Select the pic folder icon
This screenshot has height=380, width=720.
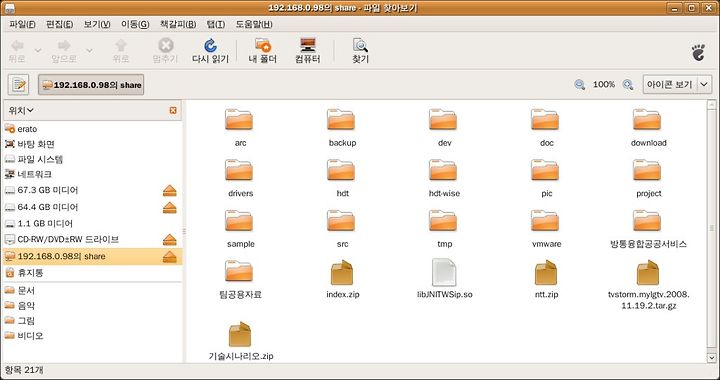point(545,170)
